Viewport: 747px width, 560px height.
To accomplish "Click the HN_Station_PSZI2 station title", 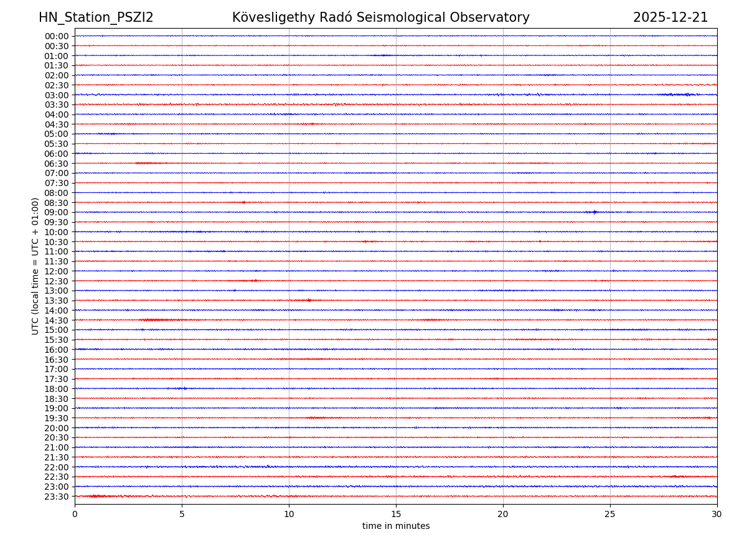I will 96,17.
